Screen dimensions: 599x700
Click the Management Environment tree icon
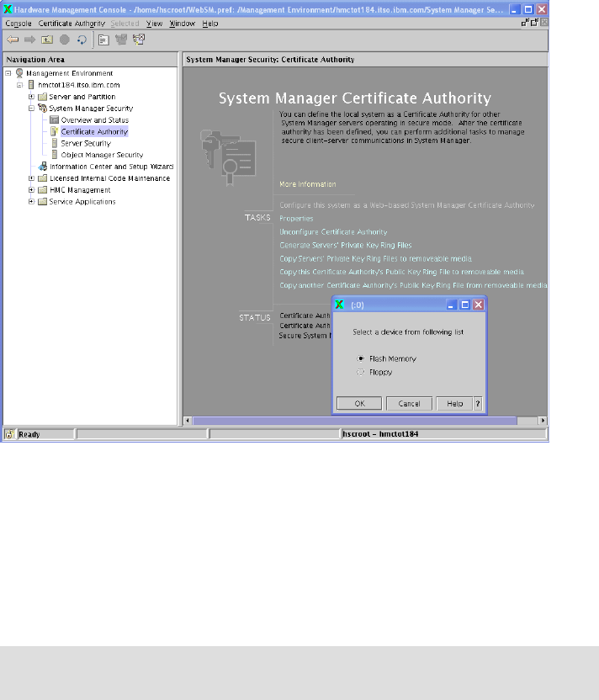(x=19, y=72)
